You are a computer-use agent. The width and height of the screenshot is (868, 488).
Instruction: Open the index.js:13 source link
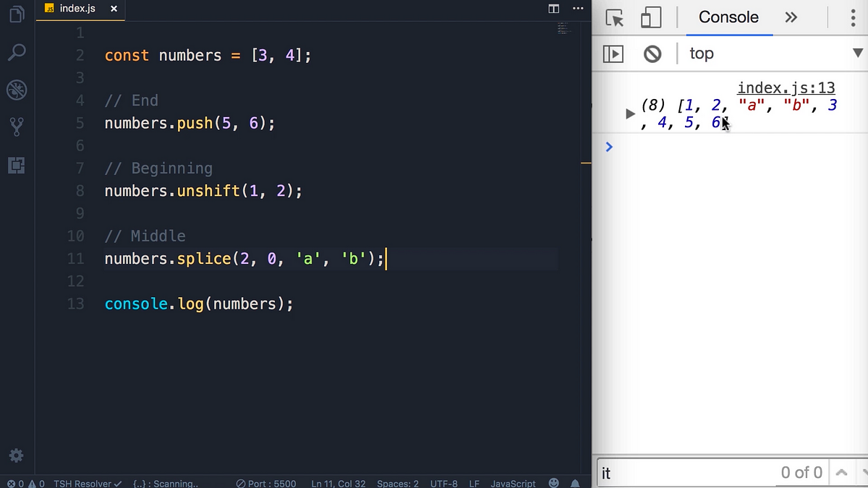coord(786,88)
